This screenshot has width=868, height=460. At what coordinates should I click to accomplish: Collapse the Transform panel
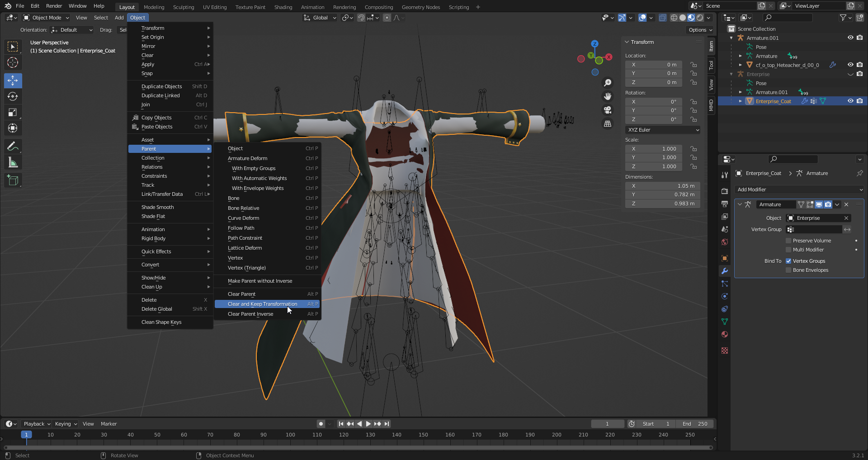click(x=627, y=42)
